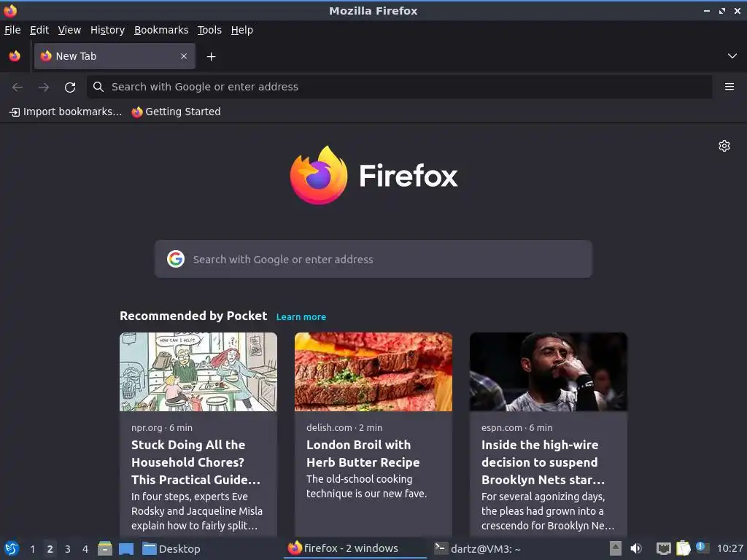This screenshot has width=747, height=560.
Task: Open the Bookmarks menu
Action: [161, 30]
